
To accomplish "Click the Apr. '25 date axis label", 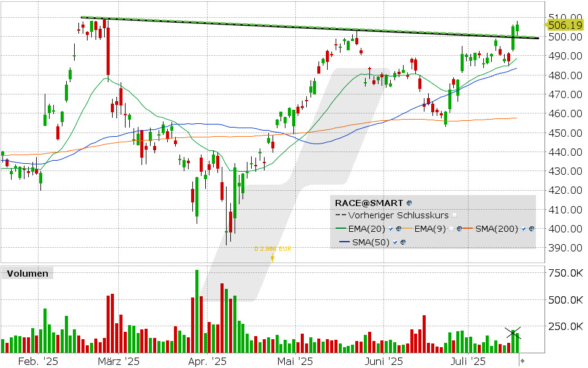I will 208,362.
